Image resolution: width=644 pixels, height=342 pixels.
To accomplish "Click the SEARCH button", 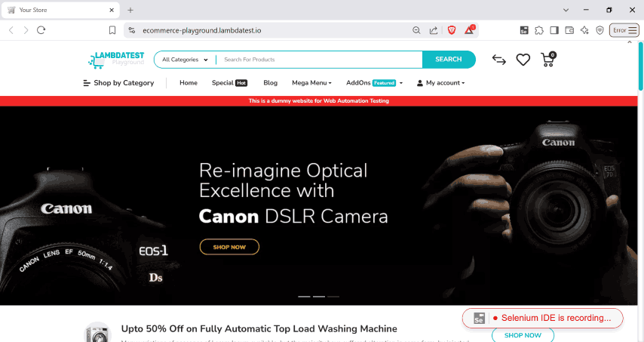I will click(x=449, y=59).
